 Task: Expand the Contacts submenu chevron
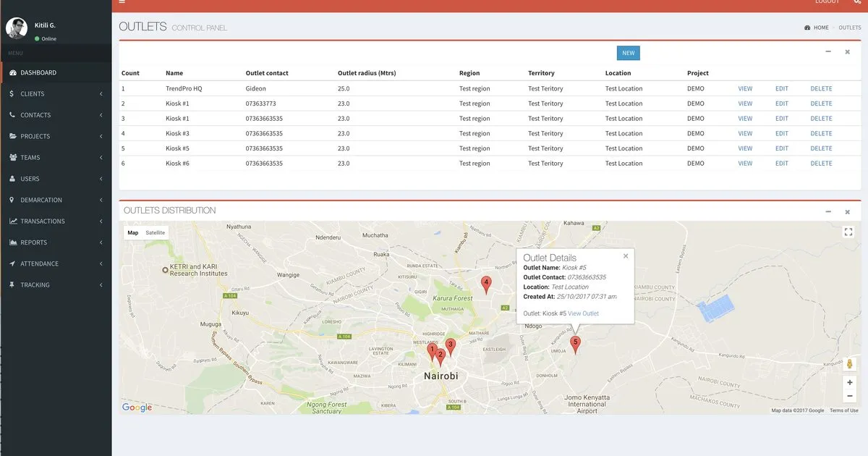pyautogui.click(x=101, y=115)
